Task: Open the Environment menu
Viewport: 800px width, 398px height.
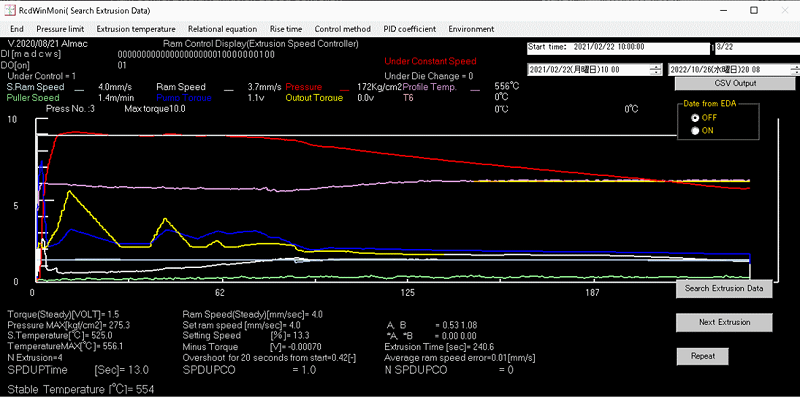Action: tap(471, 29)
